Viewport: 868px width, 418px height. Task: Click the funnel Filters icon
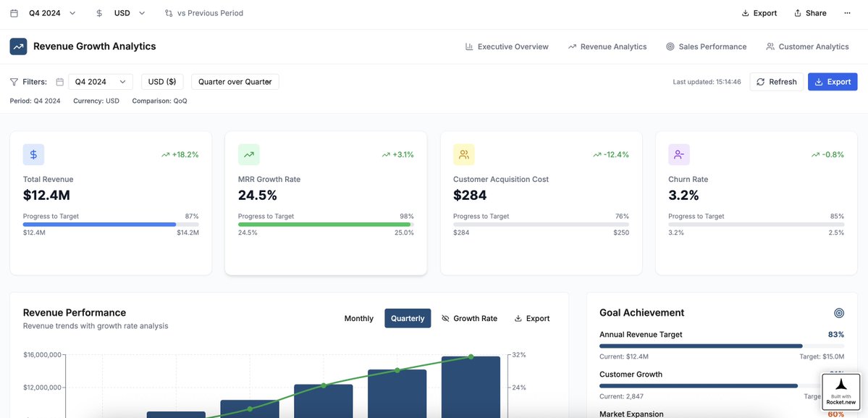point(14,82)
